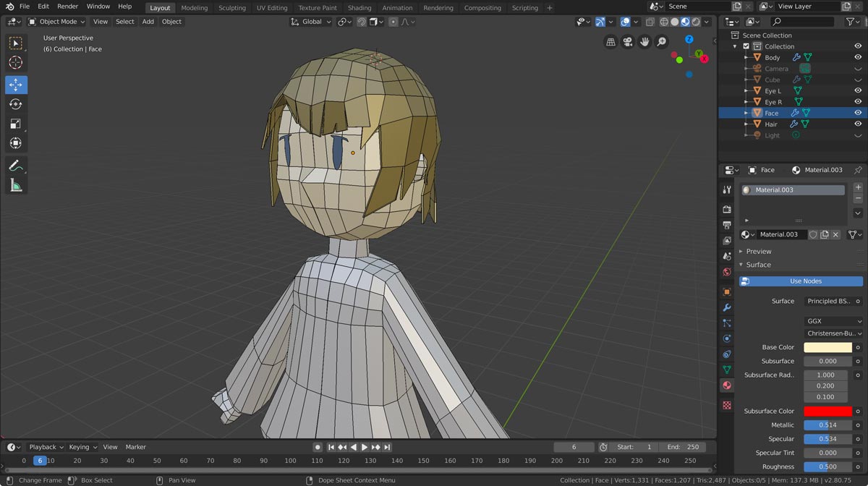Image resolution: width=868 pixels, height=486 pixels.
Task: Open the Modifiers wrench properties tab
Action: 727,307
